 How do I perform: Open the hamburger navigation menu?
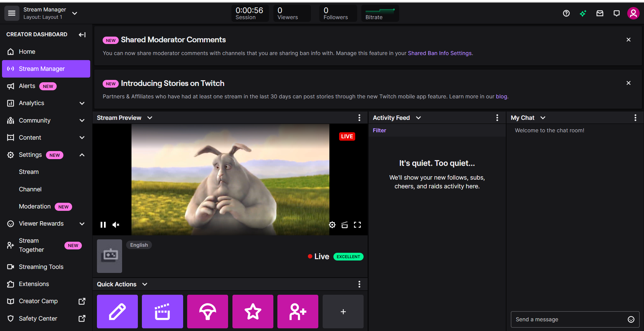click(12, 13)
